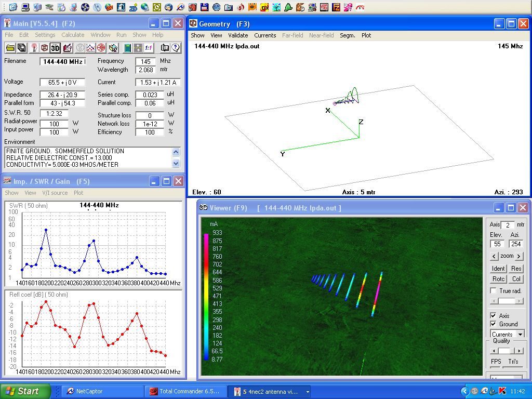Viewport: 532px width, 399px height.
Task: Toggle the 3D view toolbar button
Action: 56,48
